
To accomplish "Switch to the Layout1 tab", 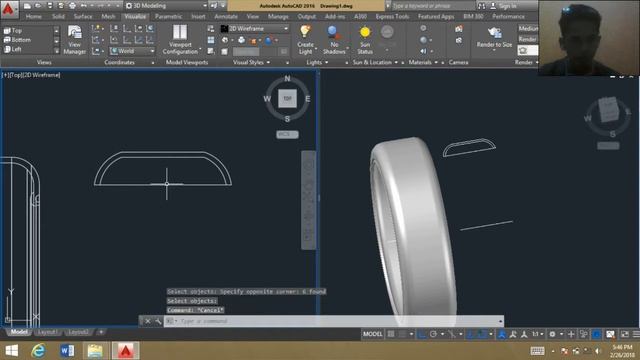I will 47,332.
